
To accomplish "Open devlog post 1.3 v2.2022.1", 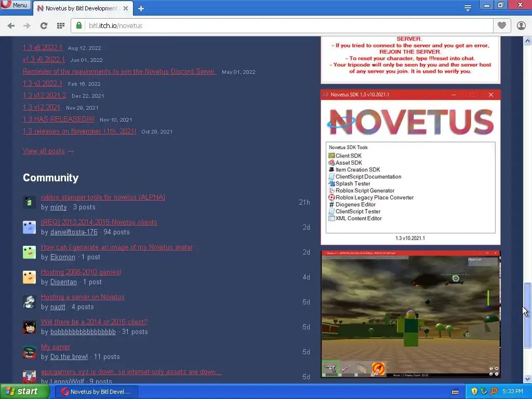I will pos(43,84).
